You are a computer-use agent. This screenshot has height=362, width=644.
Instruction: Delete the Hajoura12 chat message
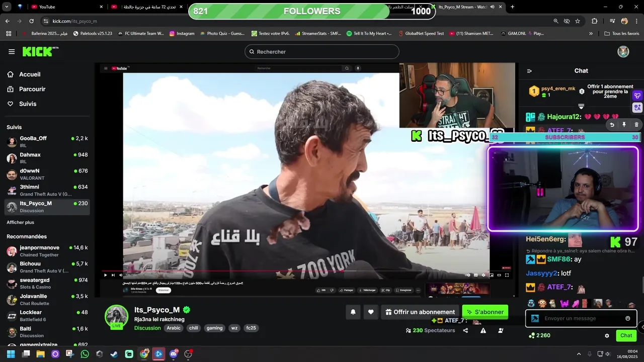(x=636, y=125)
